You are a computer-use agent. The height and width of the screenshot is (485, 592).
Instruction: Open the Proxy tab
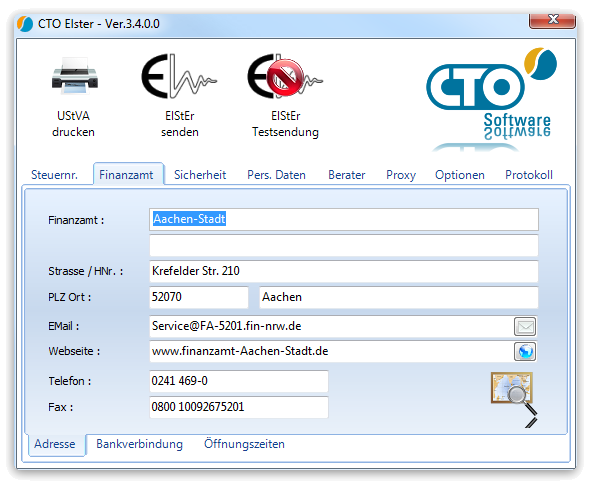[x=401, y=175]
